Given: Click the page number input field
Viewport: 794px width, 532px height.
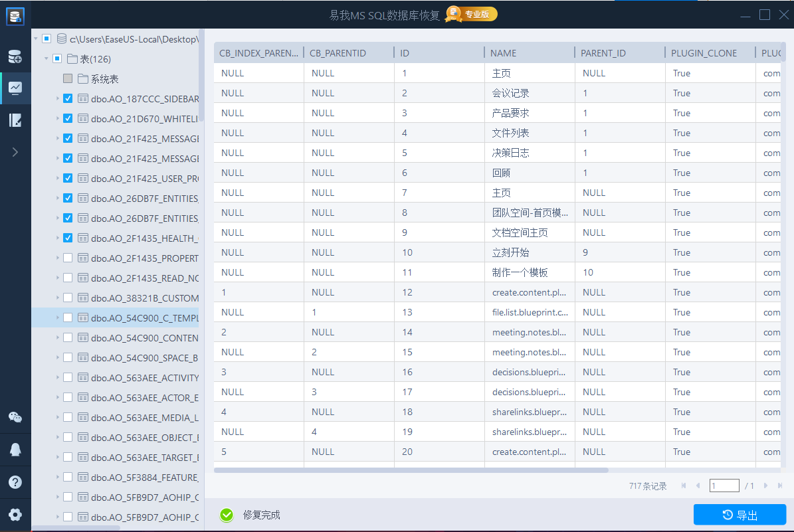Looking at the screenshot, I should tap(724, 486).
